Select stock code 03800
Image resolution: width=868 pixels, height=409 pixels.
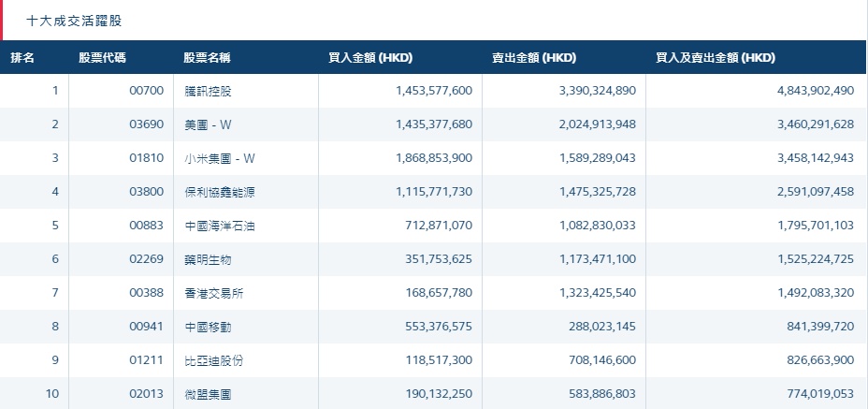point(147,192)
